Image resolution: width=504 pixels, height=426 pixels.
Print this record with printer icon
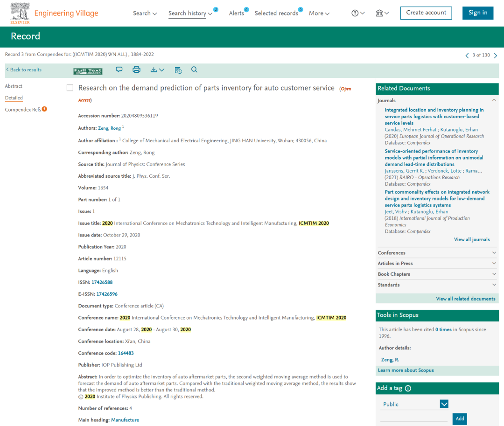click(137, 70)
